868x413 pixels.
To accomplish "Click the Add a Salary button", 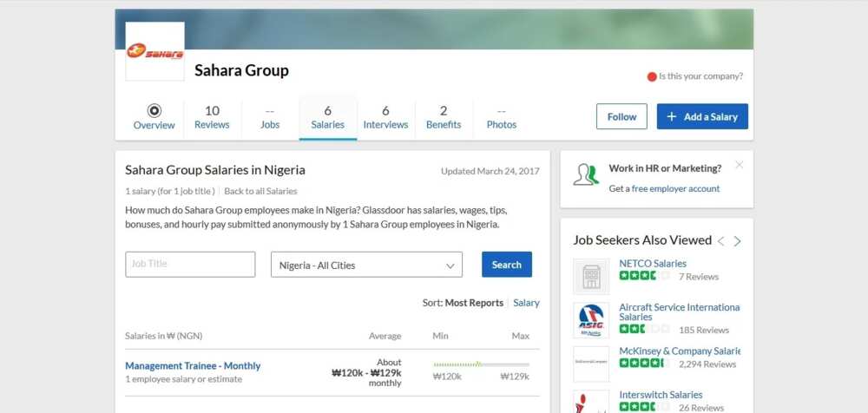I will (702, 116).
